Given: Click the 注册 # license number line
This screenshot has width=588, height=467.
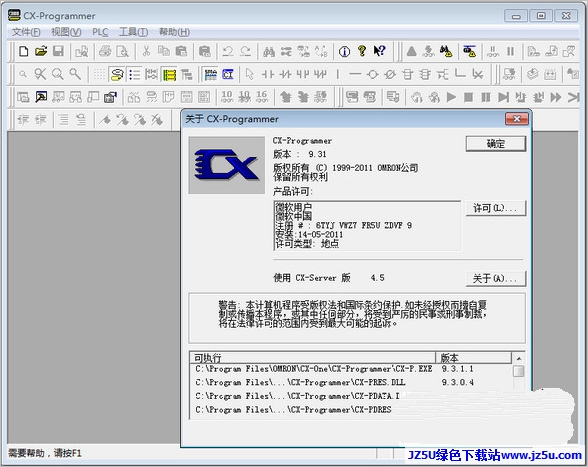Looking at the screenshot, I should [x=344, y=225].
